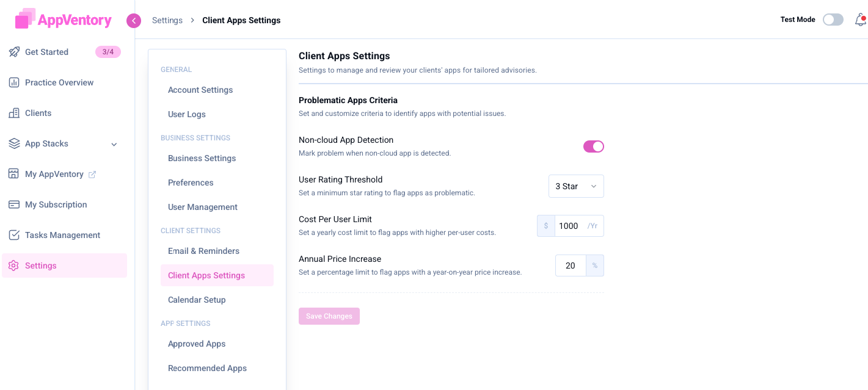Viewport: 868px width, 390px height.
Task: Click the Save Changes button
Action: pyautogui.click(x=329, y=316)
